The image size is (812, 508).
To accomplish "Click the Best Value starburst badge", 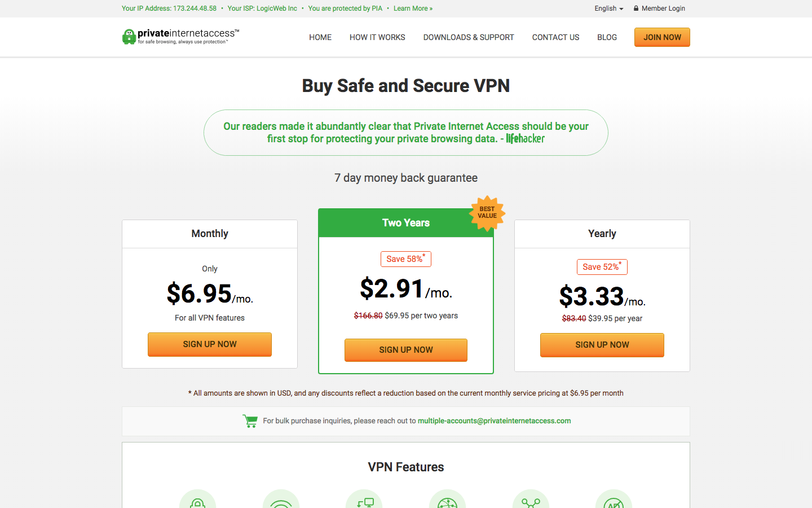I will 487,213.
